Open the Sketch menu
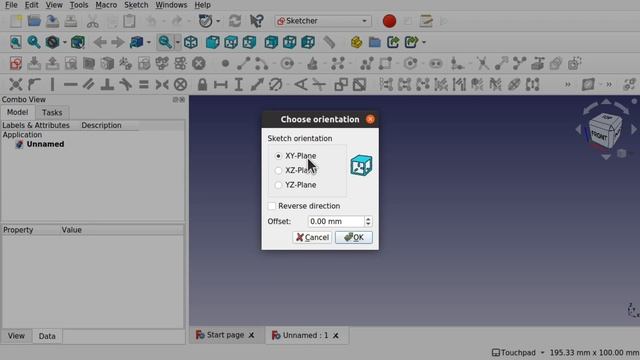640x360 pixels. (136, 5)
